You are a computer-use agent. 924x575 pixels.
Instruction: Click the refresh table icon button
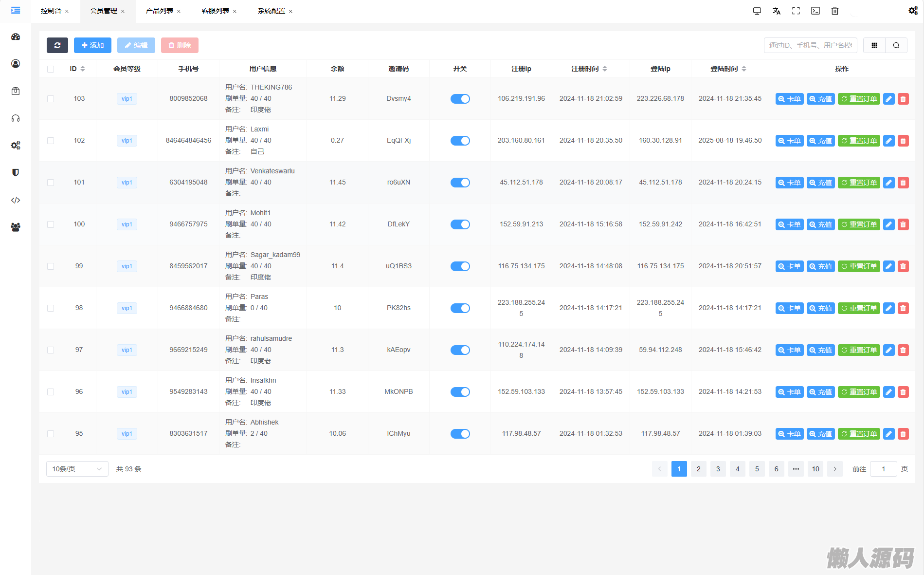tap(57, 45)
